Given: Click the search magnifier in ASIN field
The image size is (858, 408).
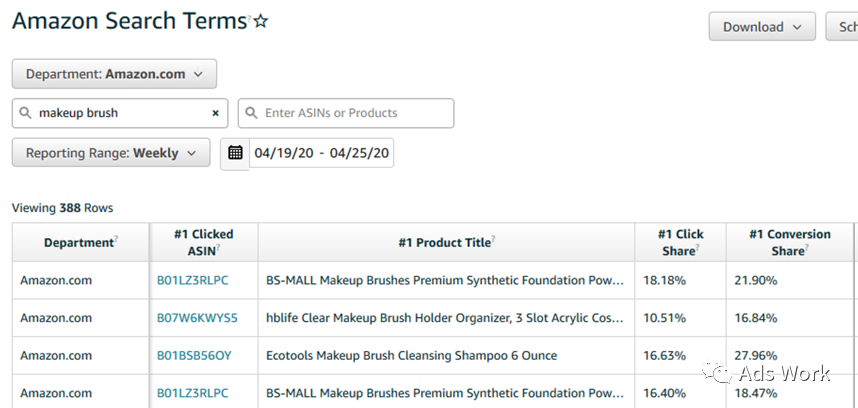Looking at the screenshot, I should tap(252, 114).
